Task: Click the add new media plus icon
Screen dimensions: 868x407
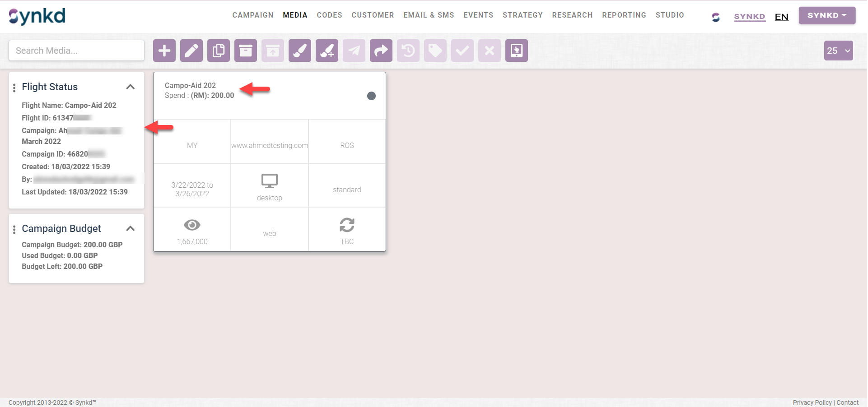Action: 164,51
